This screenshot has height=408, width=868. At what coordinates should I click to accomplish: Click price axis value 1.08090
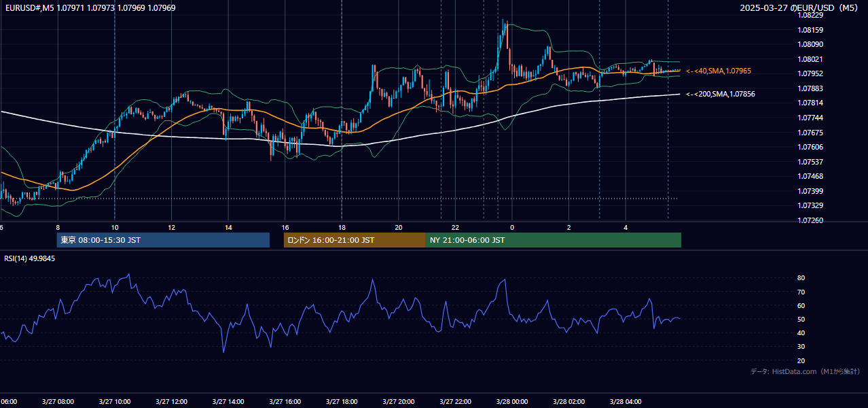pos(811,44)
